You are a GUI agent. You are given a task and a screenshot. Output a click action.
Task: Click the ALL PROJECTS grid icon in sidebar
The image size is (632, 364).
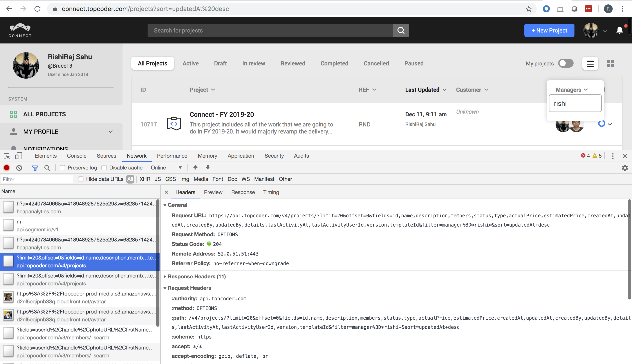13,114
